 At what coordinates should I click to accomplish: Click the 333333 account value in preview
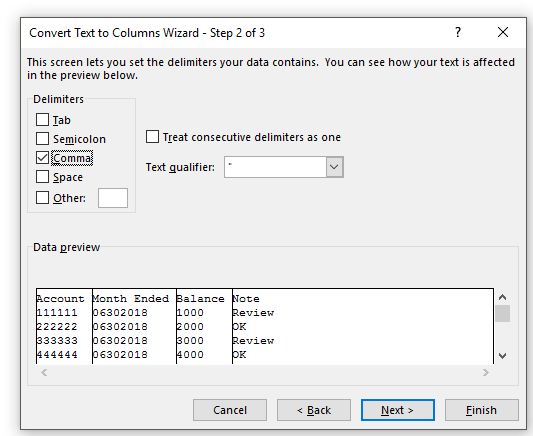tap(57, 341)
